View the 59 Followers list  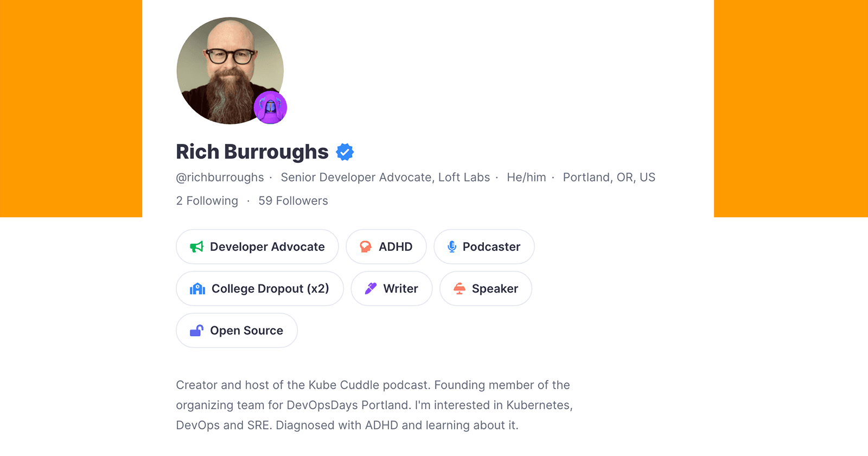(293, 200)
